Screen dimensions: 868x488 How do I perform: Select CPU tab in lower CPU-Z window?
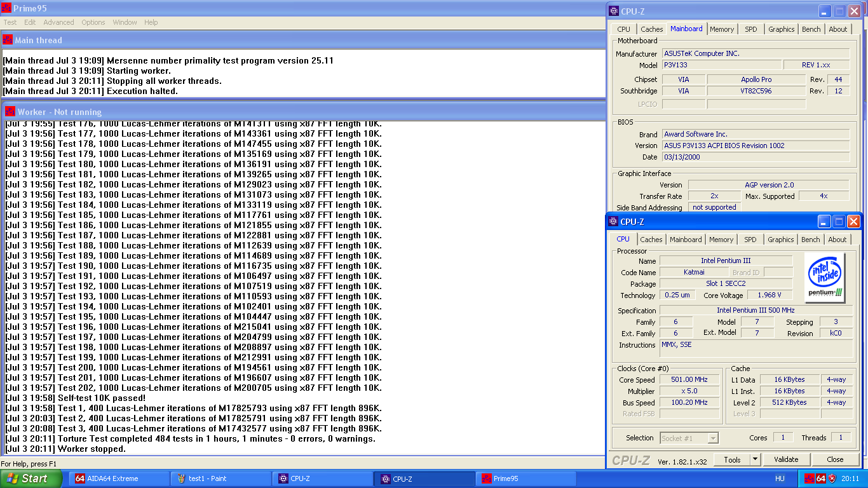click(623, 239)
